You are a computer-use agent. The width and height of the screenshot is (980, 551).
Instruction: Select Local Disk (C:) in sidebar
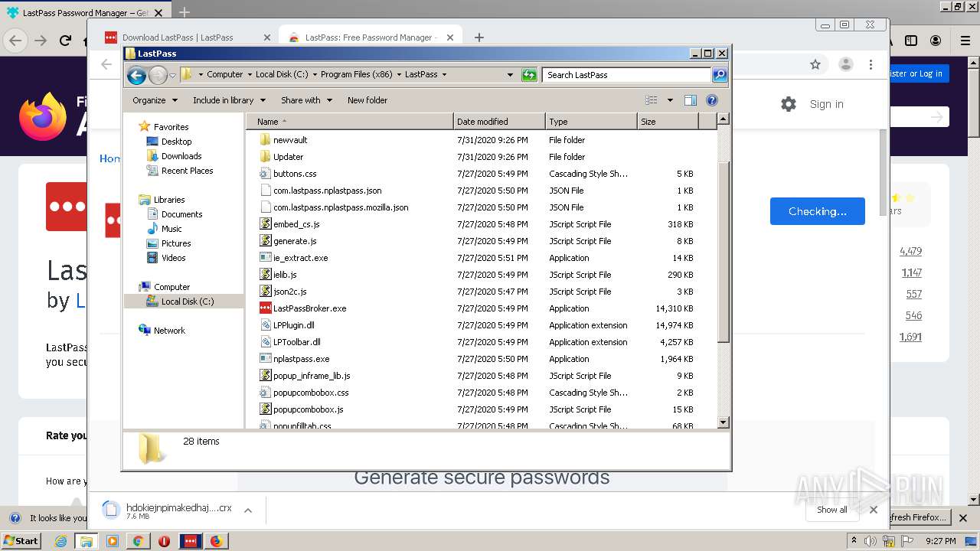(x=187, y=302)
